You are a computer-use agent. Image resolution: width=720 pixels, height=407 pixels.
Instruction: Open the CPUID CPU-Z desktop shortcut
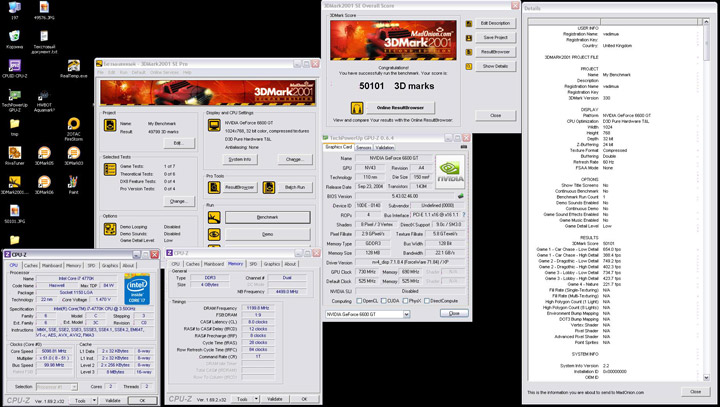[14, 66]
